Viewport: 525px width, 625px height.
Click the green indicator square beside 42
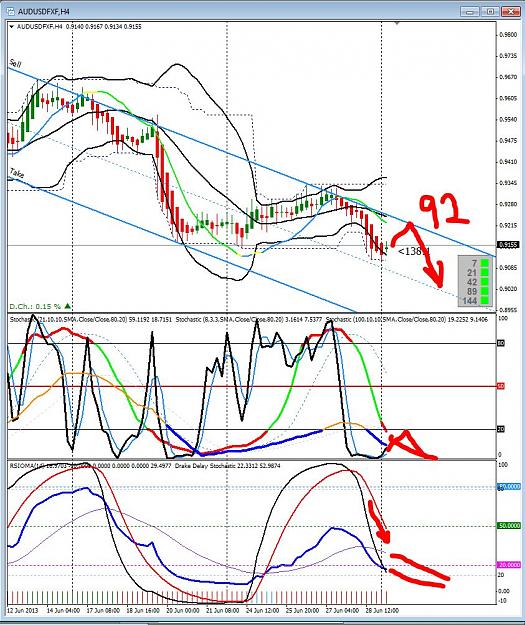point(484,282)
